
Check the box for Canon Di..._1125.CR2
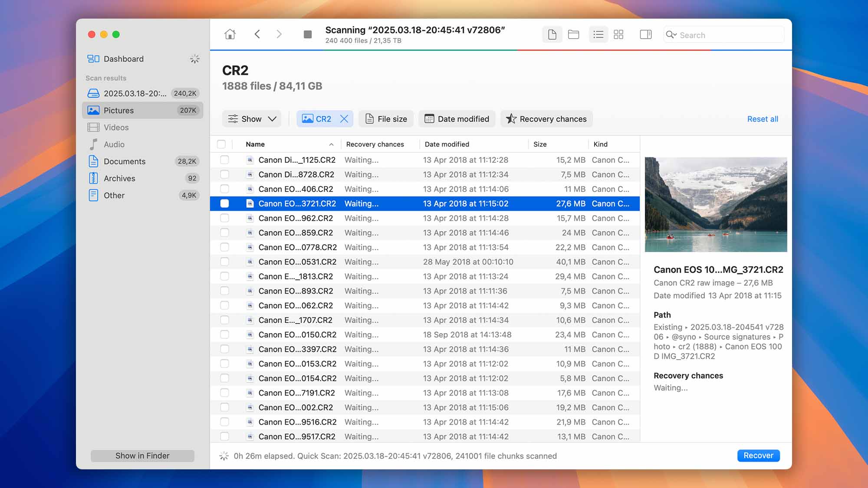tap(224, 160)
